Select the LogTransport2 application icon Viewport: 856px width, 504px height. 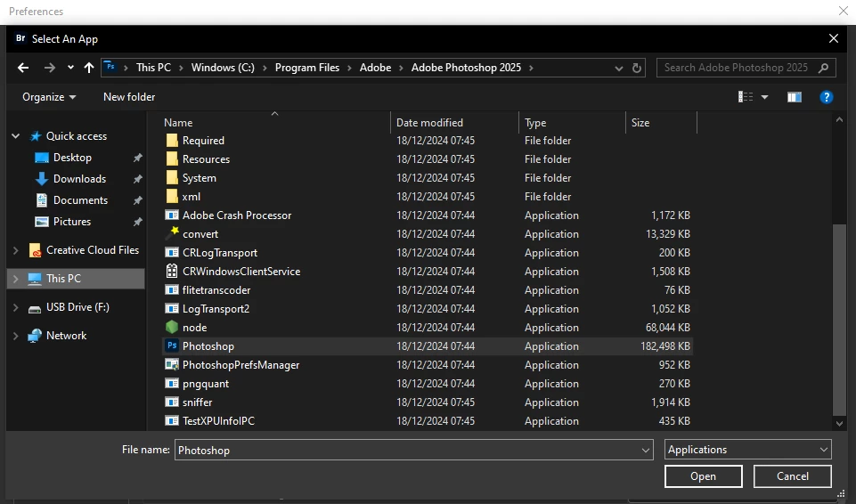(172, 308)
